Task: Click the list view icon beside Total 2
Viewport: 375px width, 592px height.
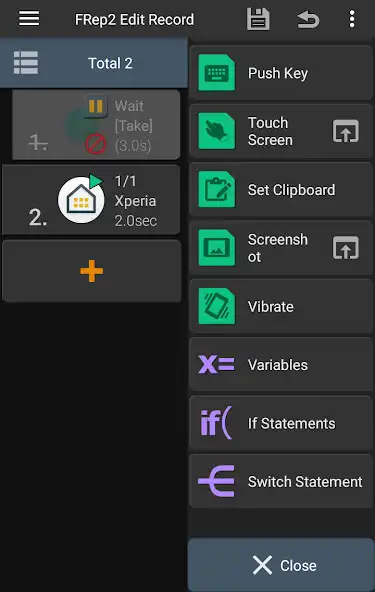Action: [26, 63]
